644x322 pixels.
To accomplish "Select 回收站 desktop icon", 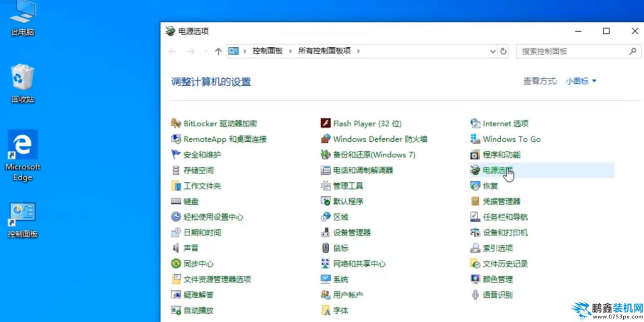I will coord(23,84).
